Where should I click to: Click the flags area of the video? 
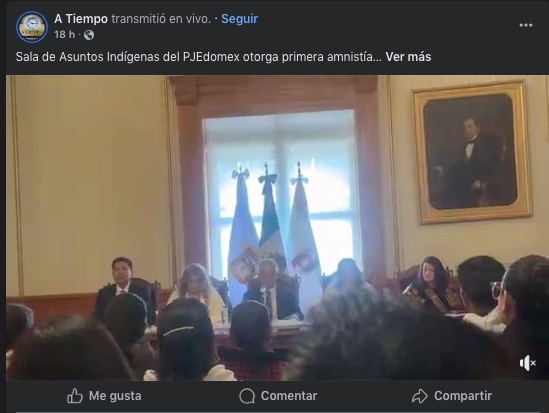coord(276,224)
